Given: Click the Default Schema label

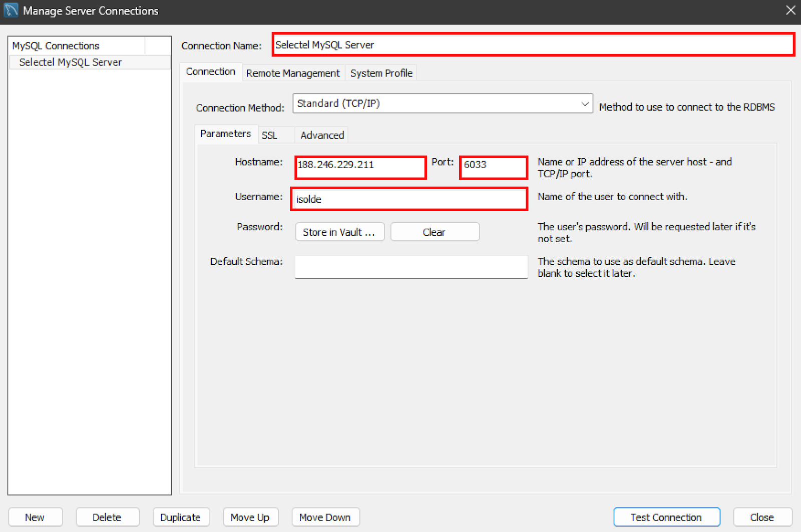Looking at the screenshot, I should [246, 261].
